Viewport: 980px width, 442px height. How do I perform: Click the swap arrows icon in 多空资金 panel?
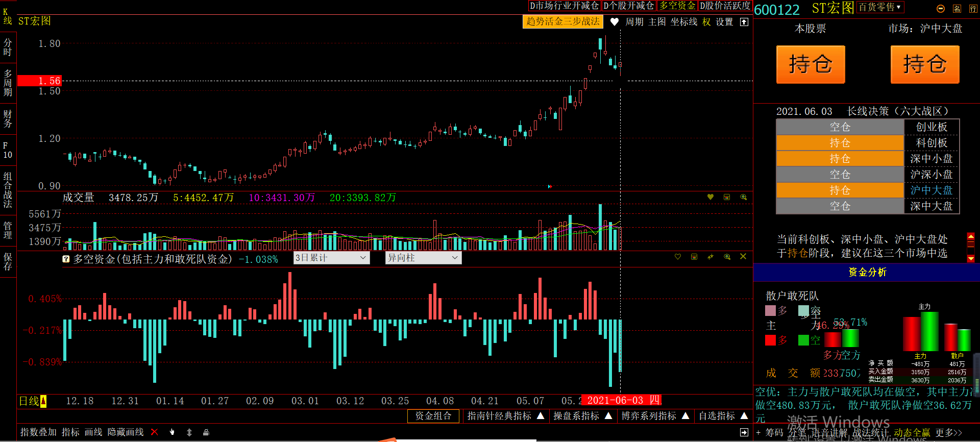[710, 257]
